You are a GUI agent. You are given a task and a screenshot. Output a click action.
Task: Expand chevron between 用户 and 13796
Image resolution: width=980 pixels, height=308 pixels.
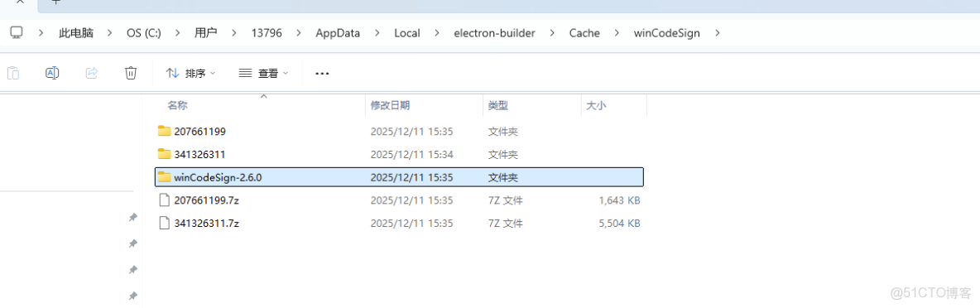234,33
